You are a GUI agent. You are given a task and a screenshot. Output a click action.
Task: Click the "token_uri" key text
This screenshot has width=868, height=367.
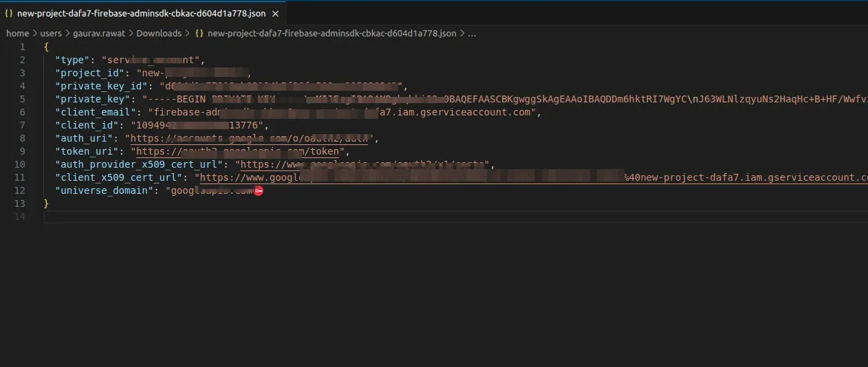[x=87, y=151]
